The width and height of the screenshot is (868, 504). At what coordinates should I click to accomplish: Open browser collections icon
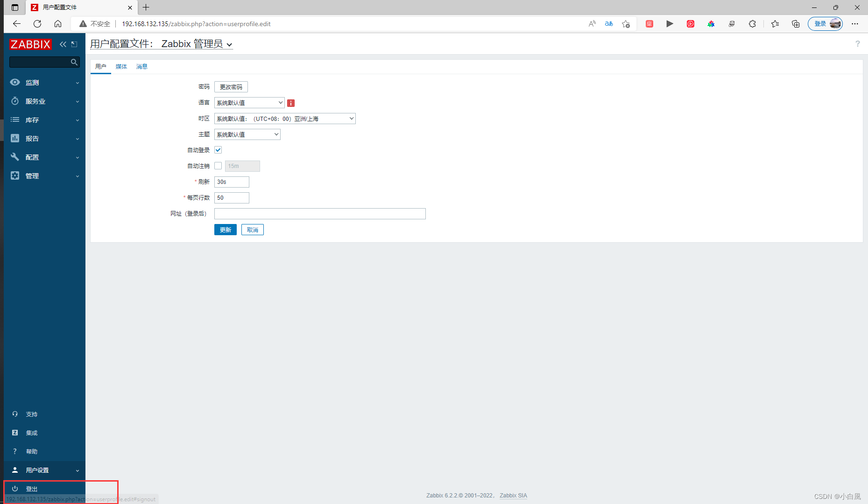click(x=796, y=24)
